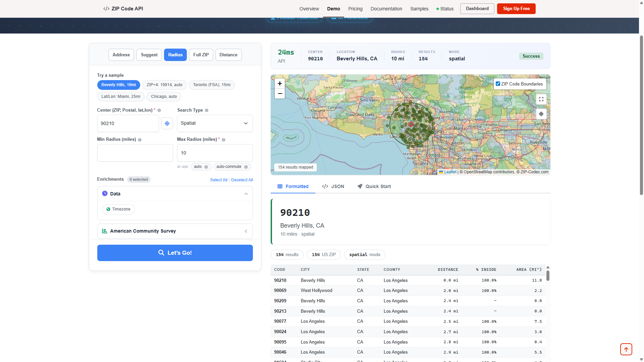The image size is (644, 362).
Task: Click the Dashboard button
Action: 477,9
